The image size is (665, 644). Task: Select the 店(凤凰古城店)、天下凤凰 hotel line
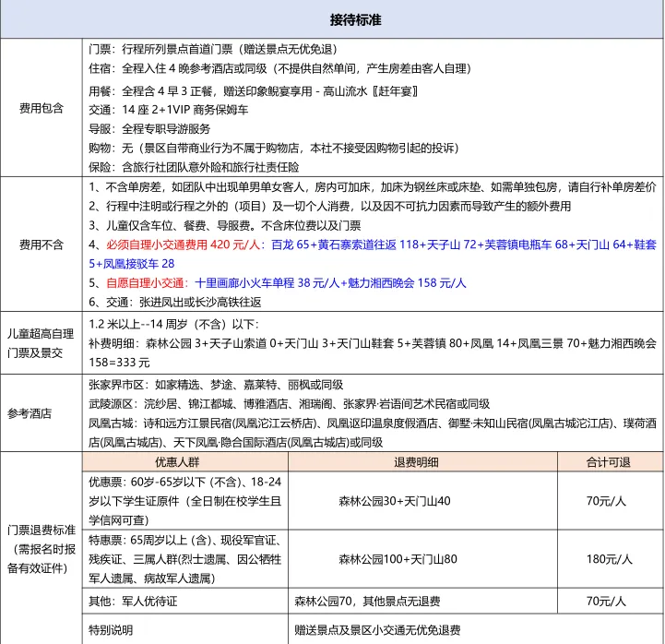click(x=235, y=443)
